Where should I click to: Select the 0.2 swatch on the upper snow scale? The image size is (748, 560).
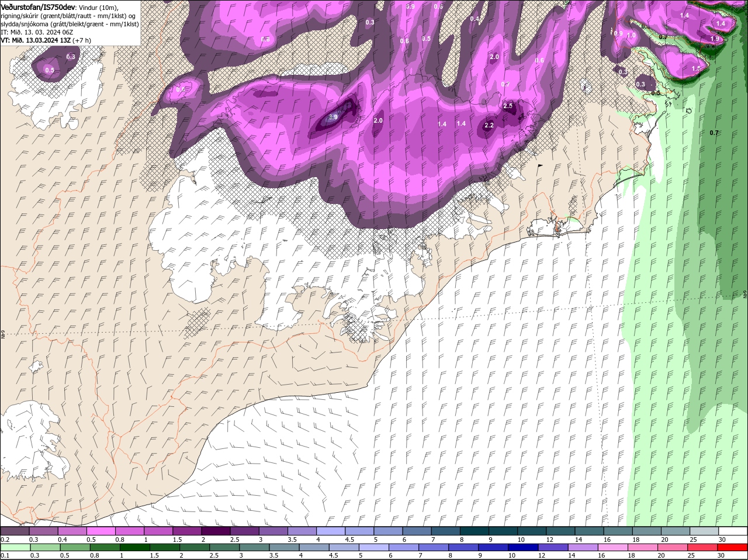15,531
